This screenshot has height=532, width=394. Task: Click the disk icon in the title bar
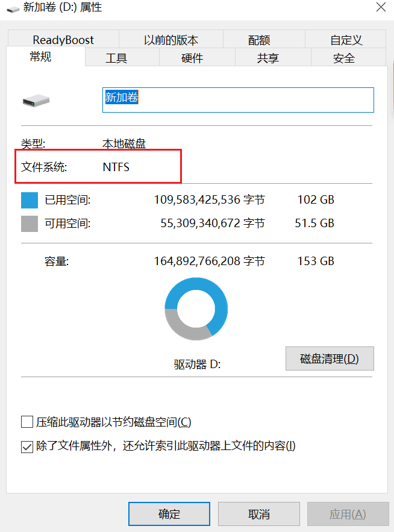(x=12, y=8)
